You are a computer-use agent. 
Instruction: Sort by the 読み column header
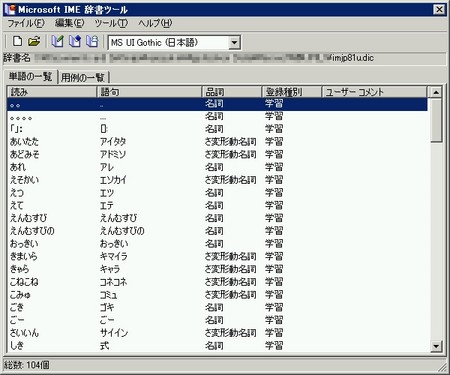point(52,92)
